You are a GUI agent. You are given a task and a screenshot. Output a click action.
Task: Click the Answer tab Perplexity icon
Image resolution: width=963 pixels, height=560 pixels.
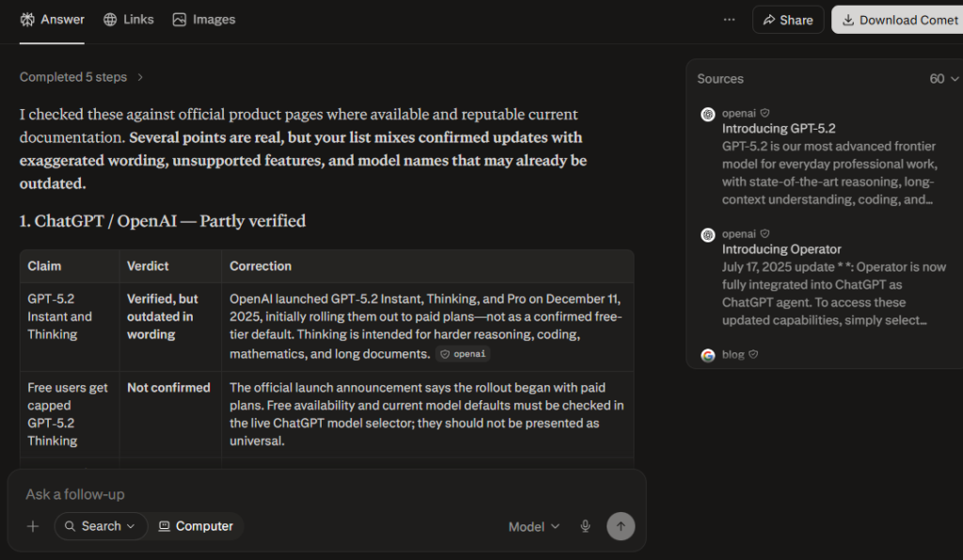coord(27,20)
